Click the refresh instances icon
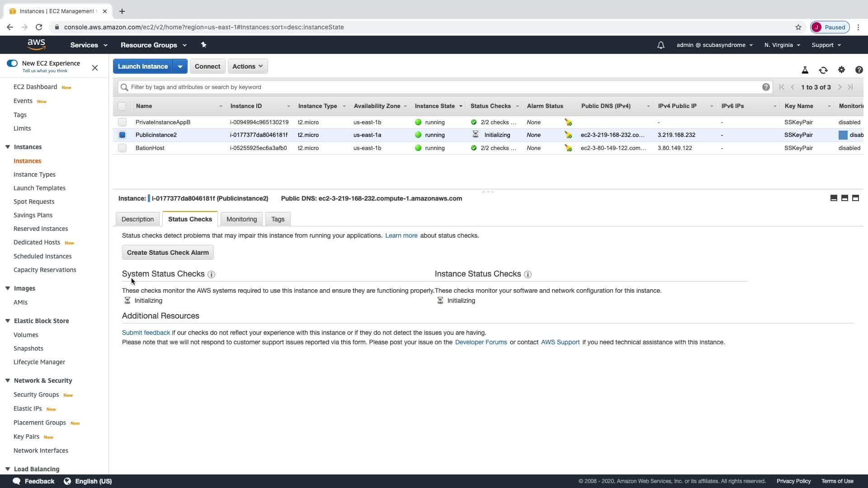Image resolution: width=868 pixels, height=488 pixels. tap(823, 70)
